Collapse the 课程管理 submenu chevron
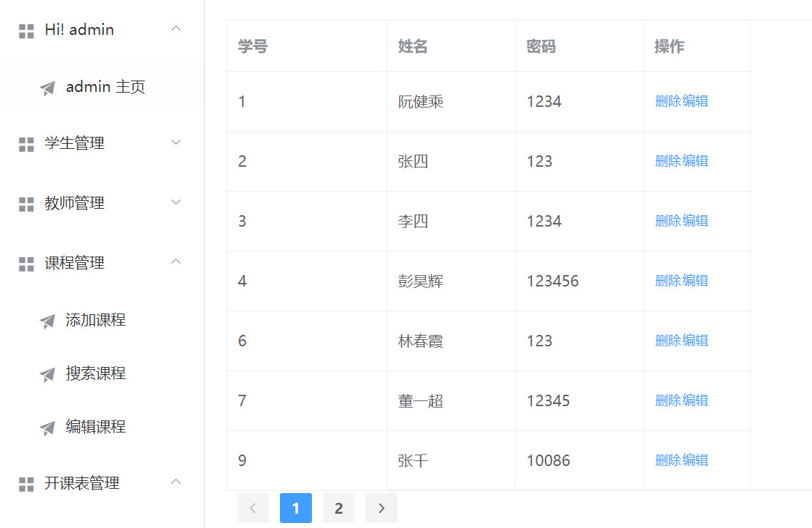Viewport: 812px width, 528px height. (177, 262)
